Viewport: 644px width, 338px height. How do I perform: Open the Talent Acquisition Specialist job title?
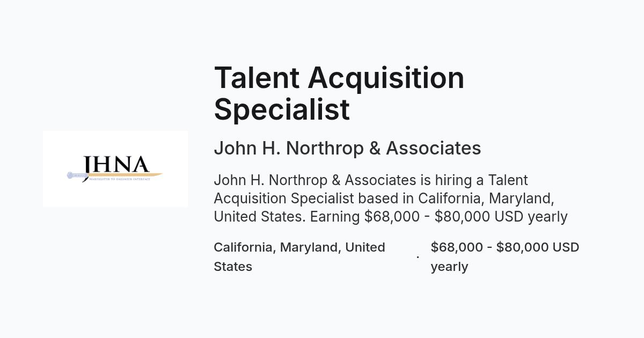pyautogui.click(x=339, y=93)
